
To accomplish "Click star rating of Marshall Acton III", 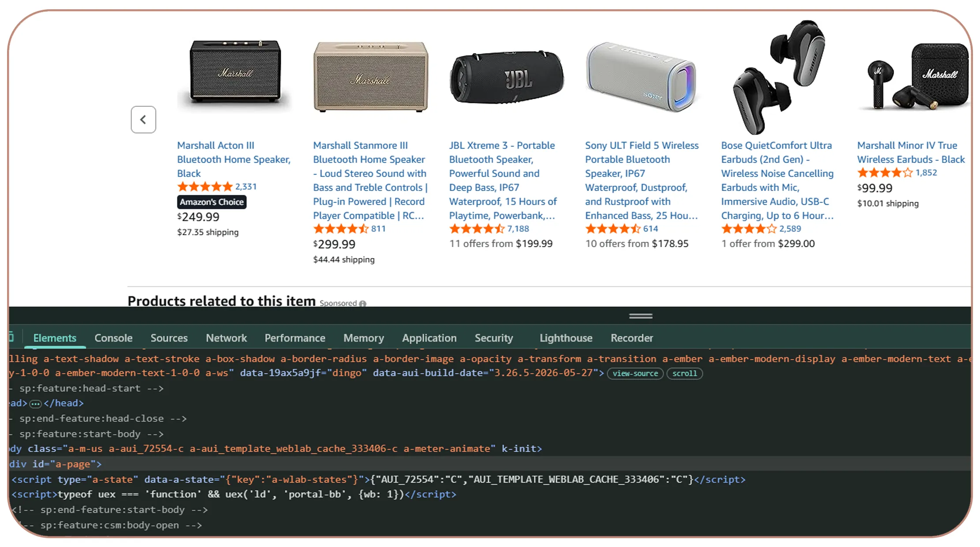I will tap(205, 187).
